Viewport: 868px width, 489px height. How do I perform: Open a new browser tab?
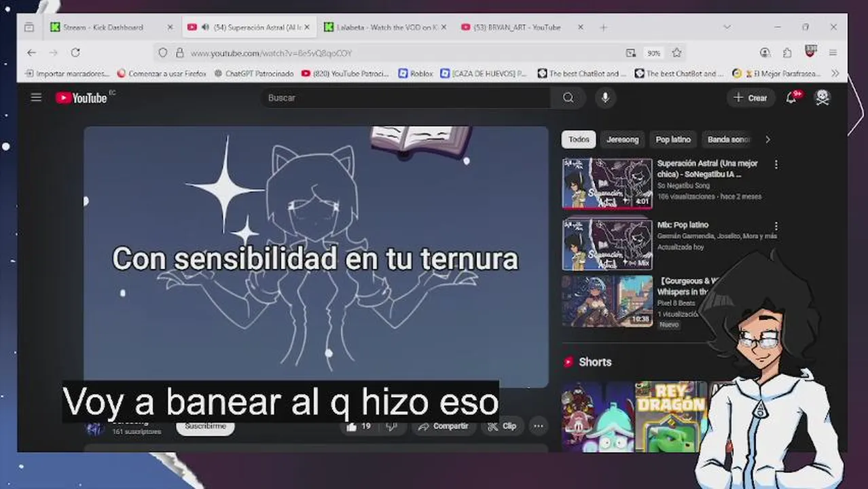coord(603,27)
